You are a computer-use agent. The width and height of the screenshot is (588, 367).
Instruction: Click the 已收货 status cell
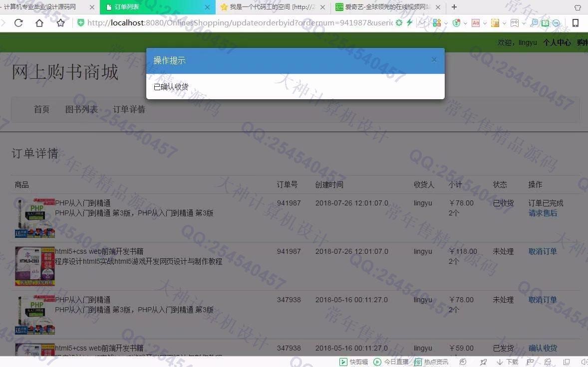coord(503,203)
